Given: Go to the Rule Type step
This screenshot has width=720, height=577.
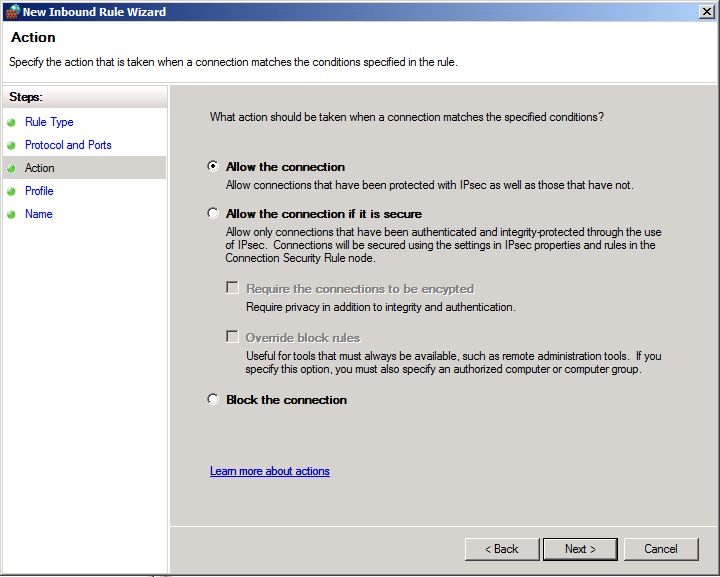Looking at the screenshot, I should pyautogui.click(x=49, y=122).
